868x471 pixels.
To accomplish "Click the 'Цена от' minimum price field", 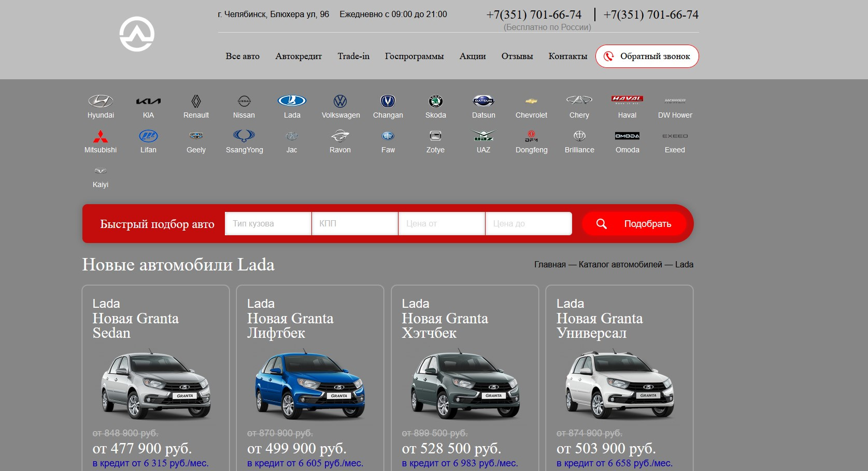I will pos(442,223).
